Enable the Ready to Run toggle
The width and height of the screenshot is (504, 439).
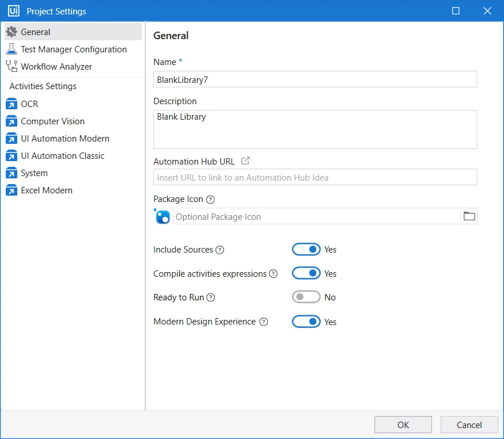306,297
